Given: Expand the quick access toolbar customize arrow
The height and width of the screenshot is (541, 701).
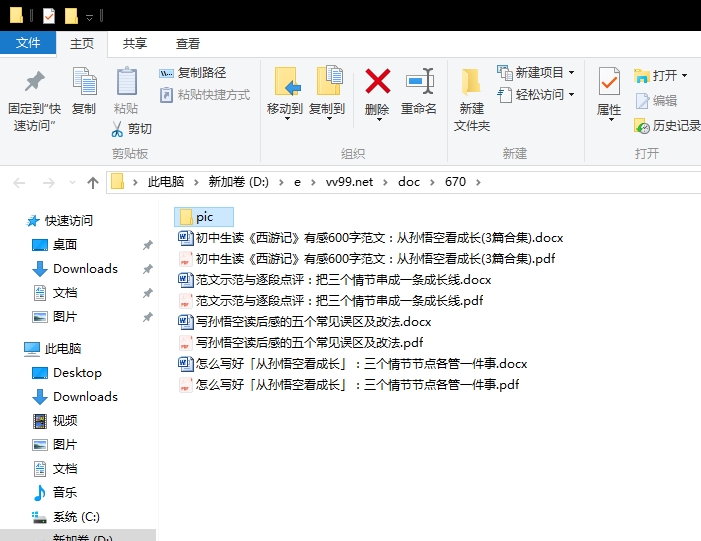Looking at the screenshot, I should (x=89, y=17).
